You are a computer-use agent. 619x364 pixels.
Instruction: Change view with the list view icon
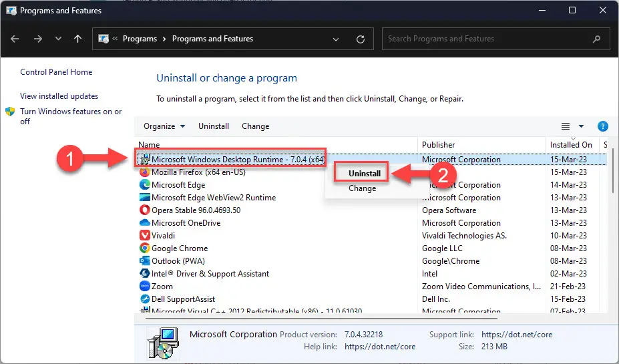[566, 126]
